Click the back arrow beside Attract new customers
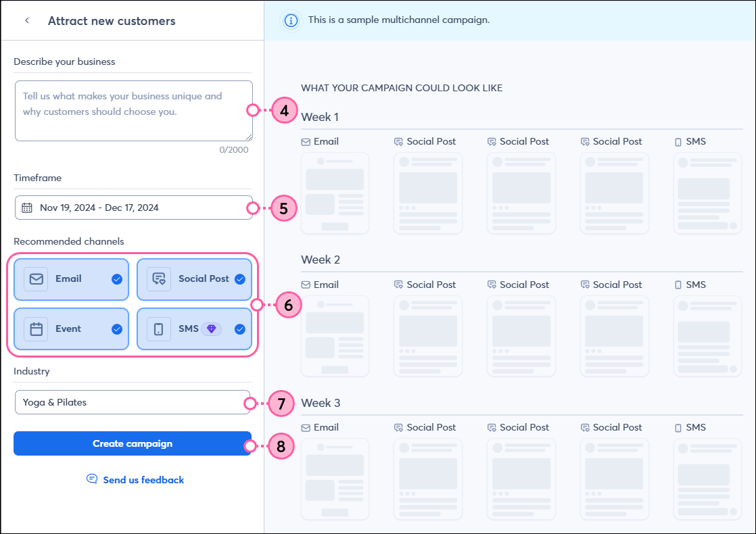Screen dimensions: 756x534 coord(27,20)
